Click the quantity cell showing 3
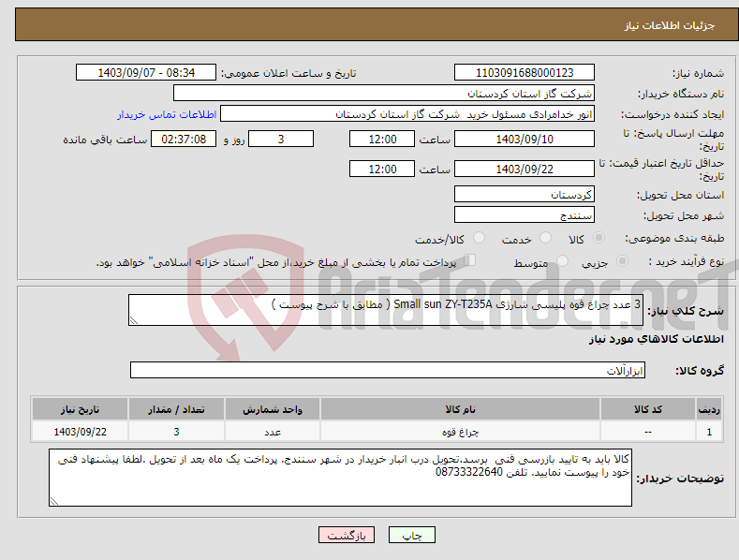This screenshot has width=739, height=560. (x=176, y=432)
